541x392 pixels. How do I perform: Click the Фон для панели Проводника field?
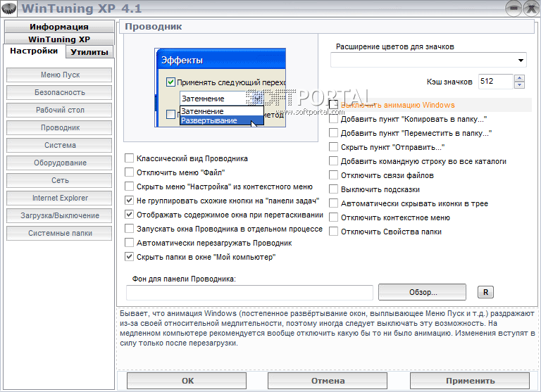pyautogui.click(x=249, y=292)
